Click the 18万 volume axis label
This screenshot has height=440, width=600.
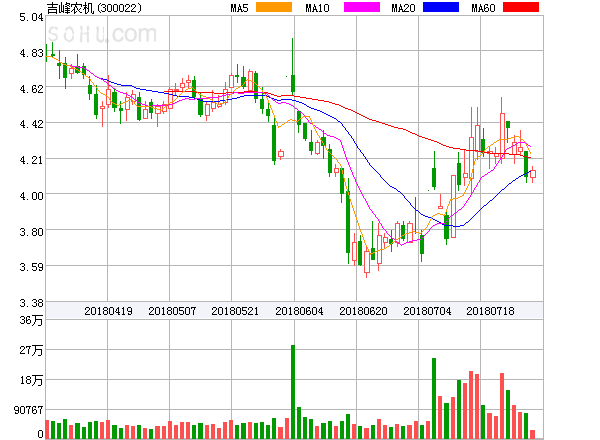click(x=31, y=380)
